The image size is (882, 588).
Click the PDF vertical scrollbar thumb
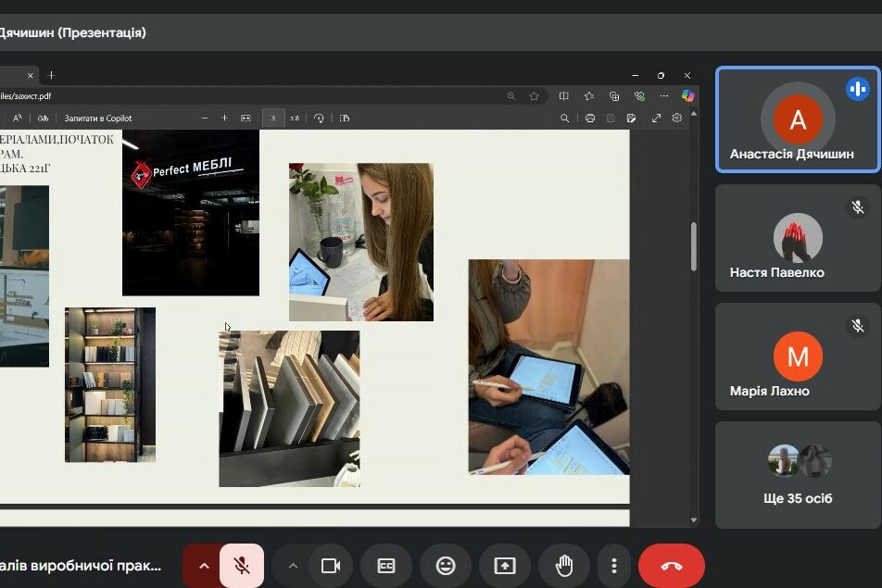694,245
